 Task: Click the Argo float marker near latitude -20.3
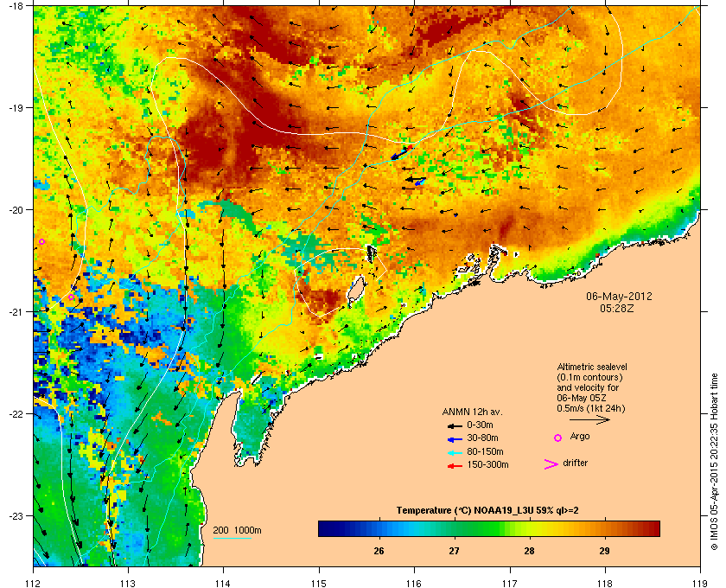click(41, 242)
